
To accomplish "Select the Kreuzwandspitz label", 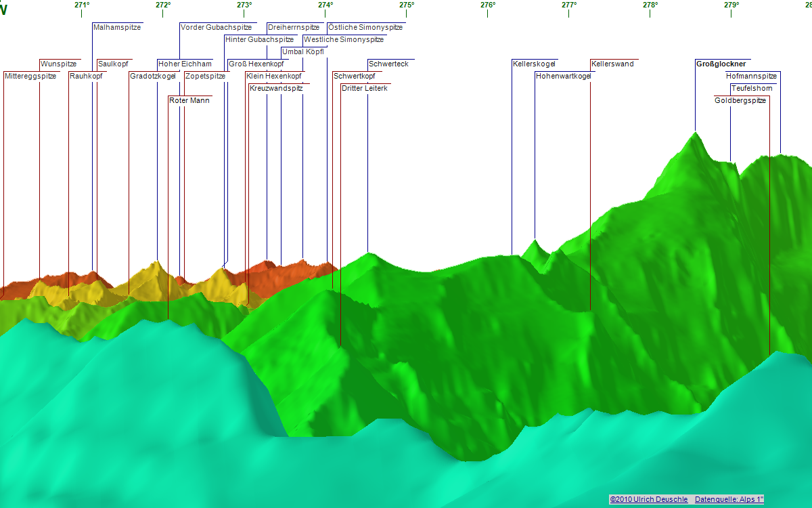I will [x=276, y=88].
